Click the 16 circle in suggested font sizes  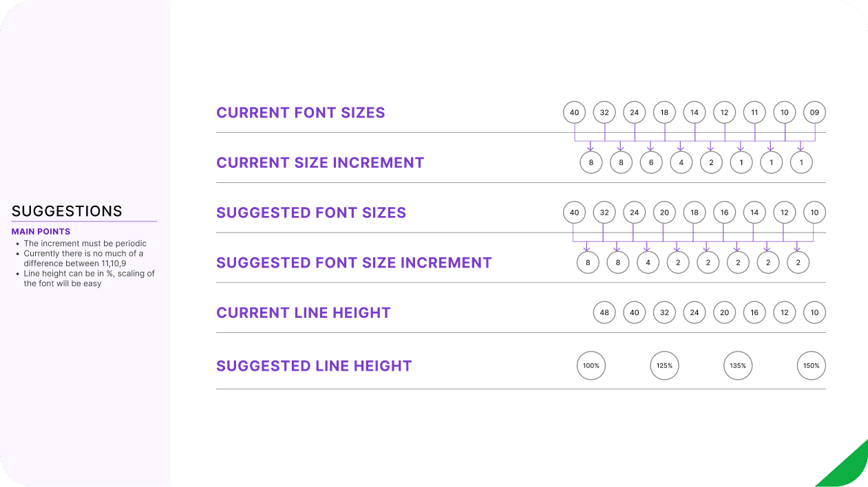(x=724, y=213)
